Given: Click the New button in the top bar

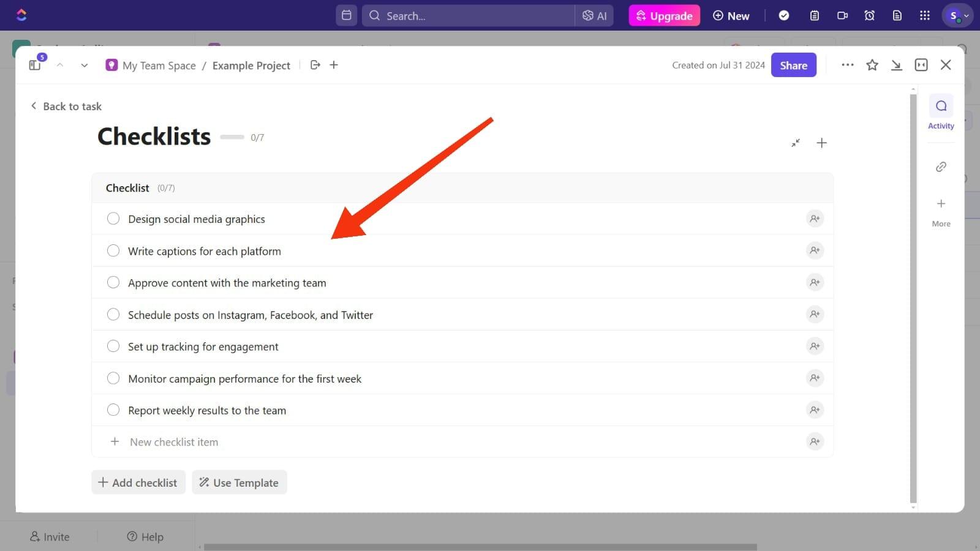Looking at the screenshot, I should click(731, 15).
